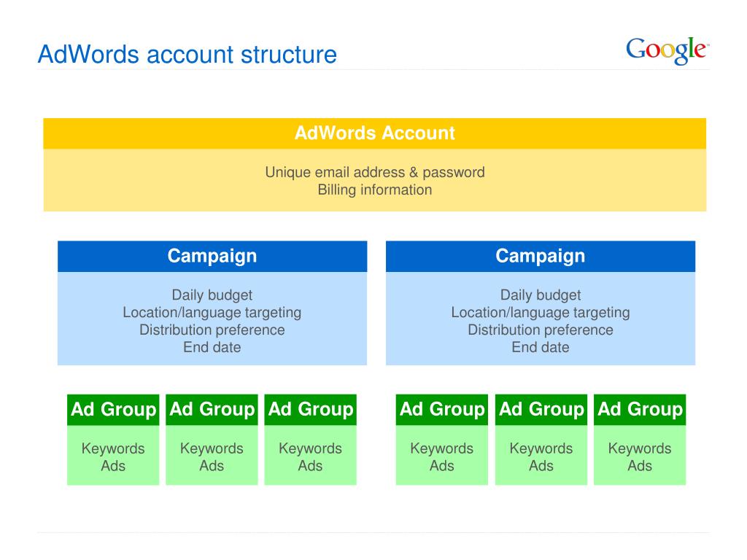This screenshot has width=747, height=560.
Task: Select 'Unique email address & password' text
Action: (x=374, y=172)
